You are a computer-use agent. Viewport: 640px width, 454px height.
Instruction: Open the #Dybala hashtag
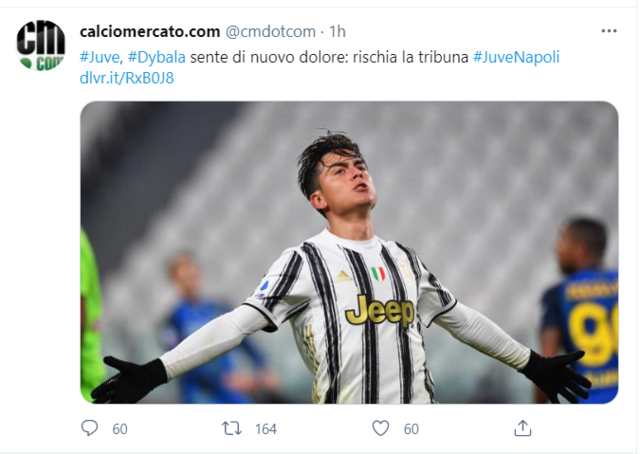tap(157, 57)
